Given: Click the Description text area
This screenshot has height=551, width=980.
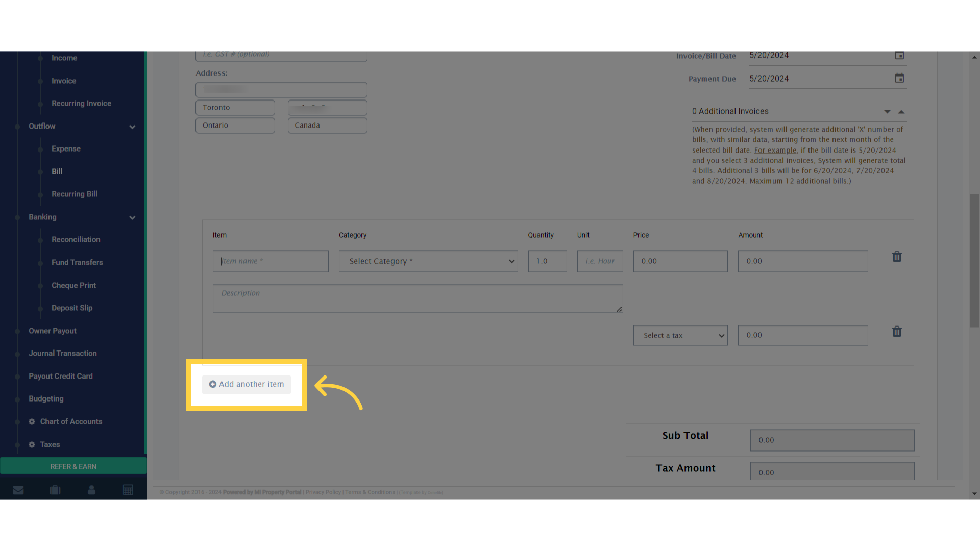Looking at the screenshot, I should [x=418, y=298].
